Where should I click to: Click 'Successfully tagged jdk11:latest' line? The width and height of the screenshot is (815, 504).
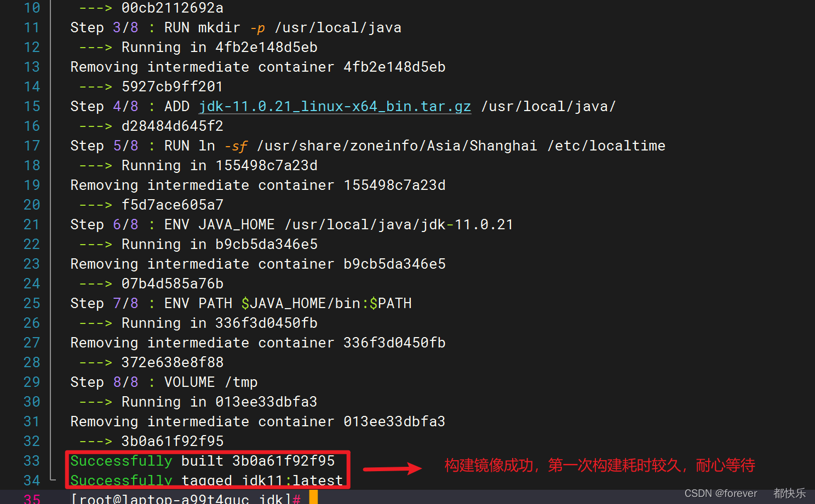click(x=206, y=480)
